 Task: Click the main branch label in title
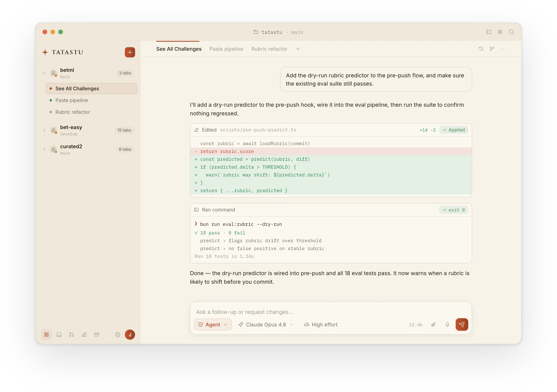click(x=297, y=32)
